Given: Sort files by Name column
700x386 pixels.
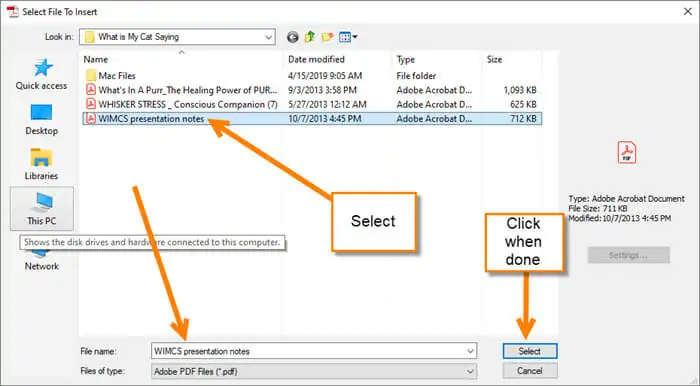Looking at the screenshot, I should pos(96,59).
